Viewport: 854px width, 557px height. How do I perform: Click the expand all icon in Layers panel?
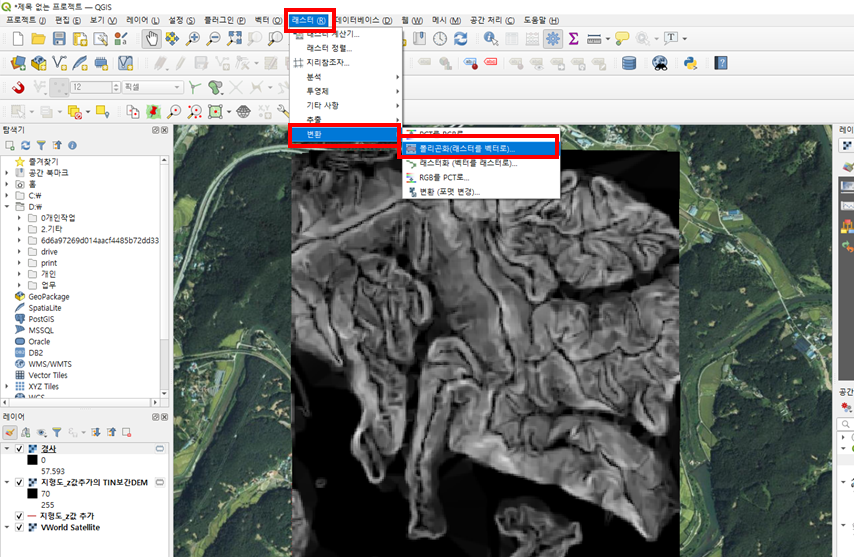click(96, 432)
